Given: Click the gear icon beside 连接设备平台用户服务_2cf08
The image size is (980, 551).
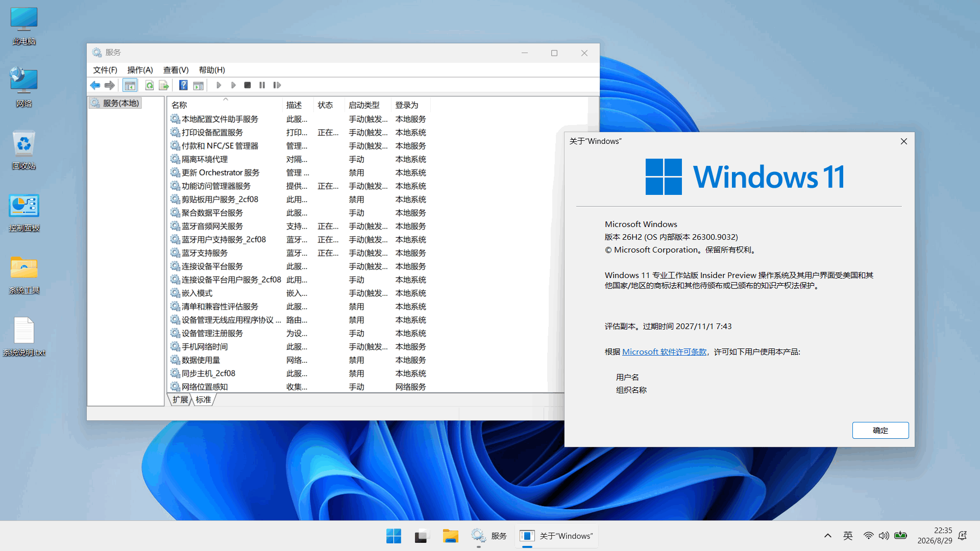Looking at the screenshot, I should click(x=175, y=280).
